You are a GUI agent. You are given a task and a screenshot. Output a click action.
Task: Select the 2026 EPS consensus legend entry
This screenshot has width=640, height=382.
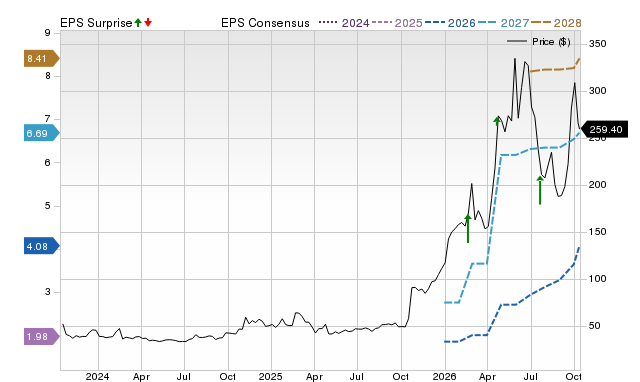pyautogui.click(x=450, y=23)
